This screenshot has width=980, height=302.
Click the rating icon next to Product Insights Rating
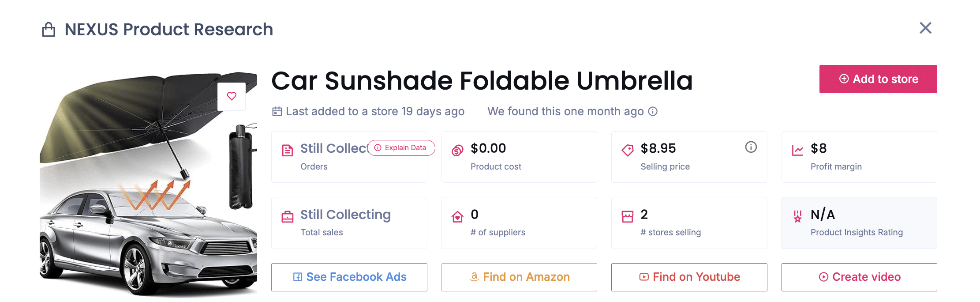[797, 216]
